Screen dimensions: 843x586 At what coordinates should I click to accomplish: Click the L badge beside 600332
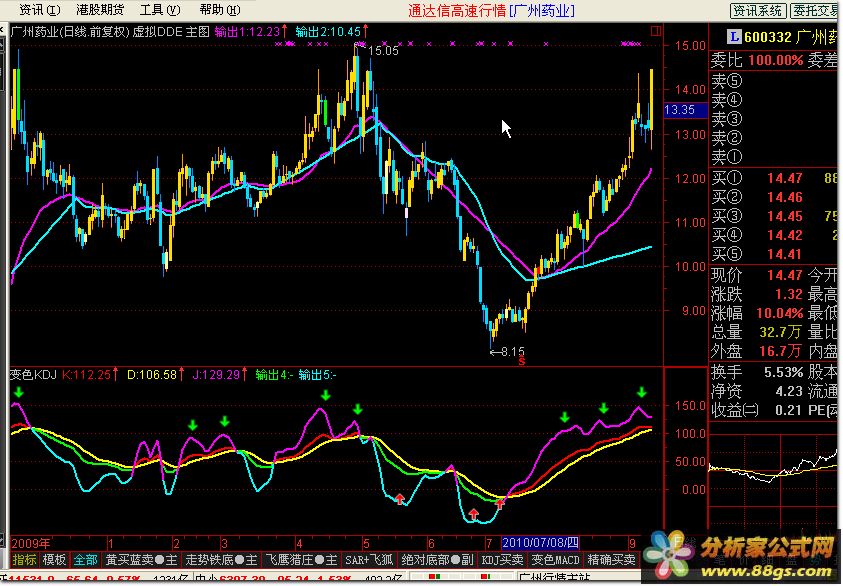pos(733,37)
